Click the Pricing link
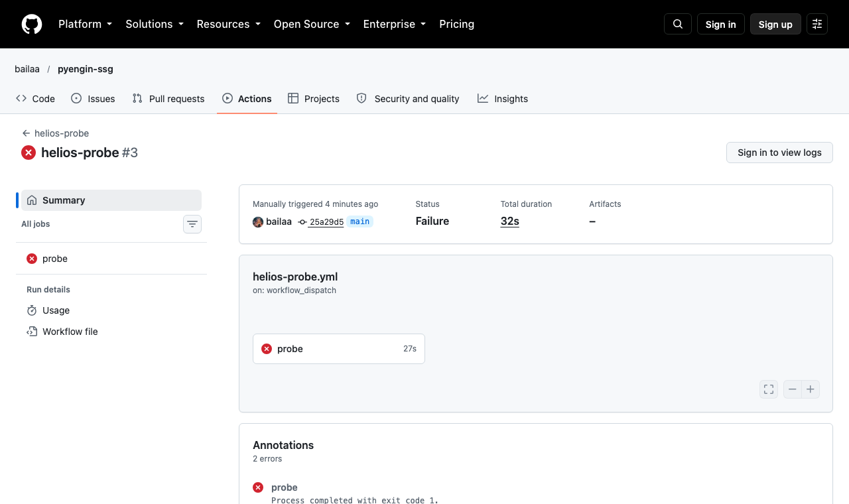 (x=456, y=24)
